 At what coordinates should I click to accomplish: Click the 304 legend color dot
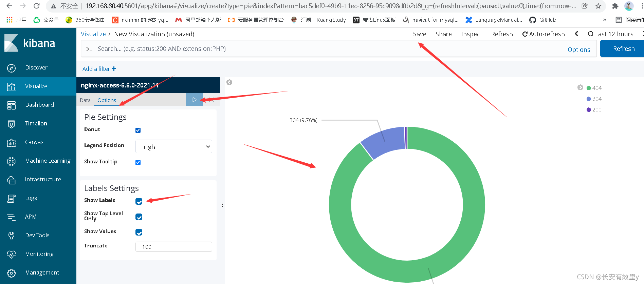tap(589, 99)
